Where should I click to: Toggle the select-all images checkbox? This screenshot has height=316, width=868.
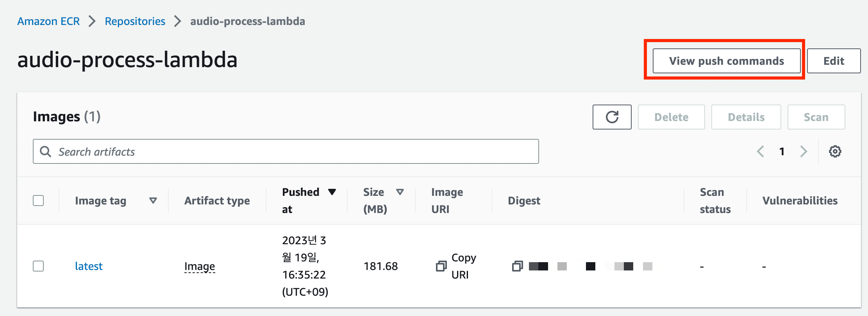[x=38, y=201]
